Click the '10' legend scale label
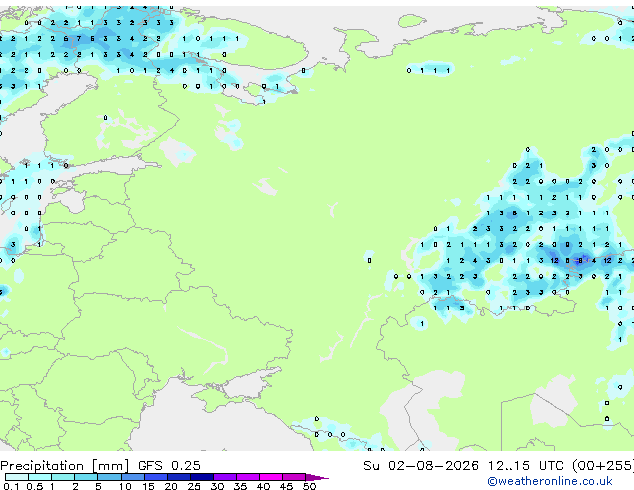The image size is (634, 490). coord(125,486)
